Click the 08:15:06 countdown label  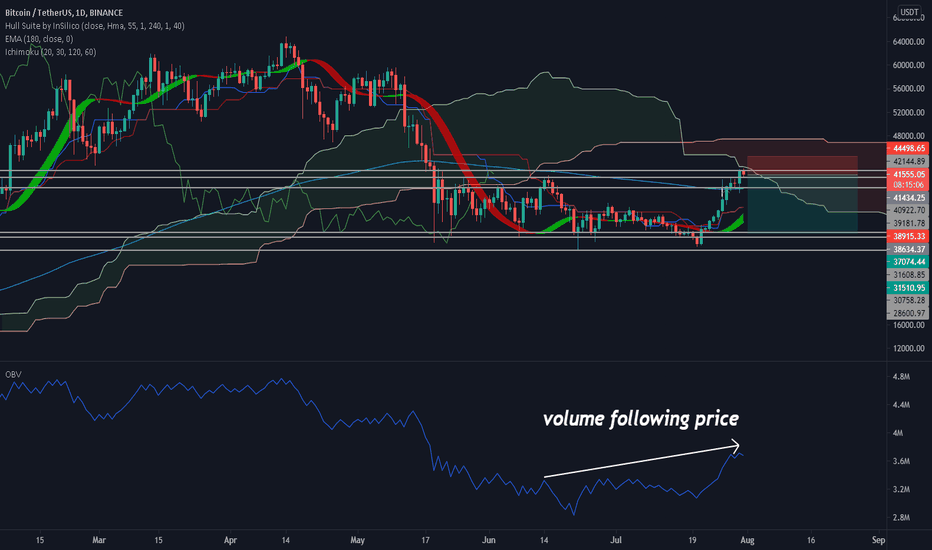pyautogui.click(x=908, y=185)
